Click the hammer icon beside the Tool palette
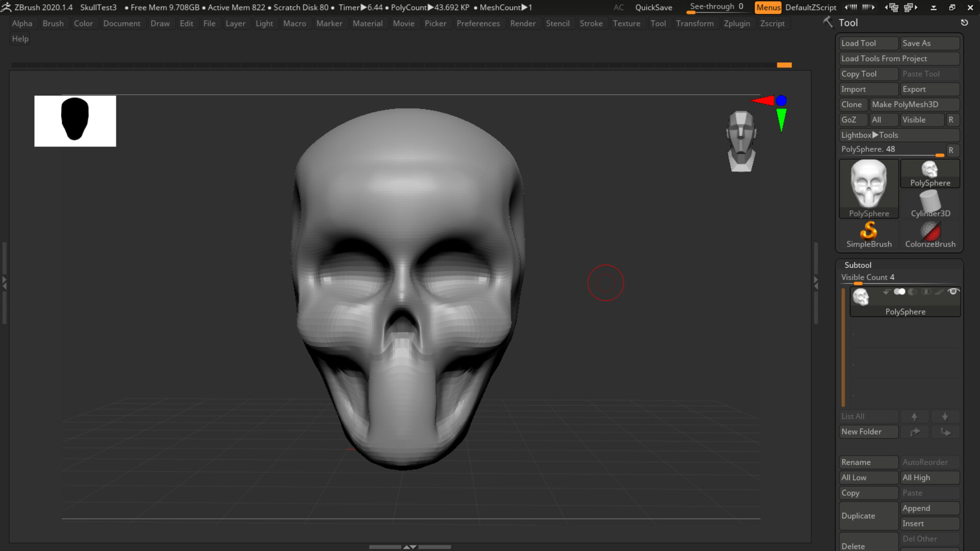Viewport: 980px width, 551px height. click(x=827, y=22)
